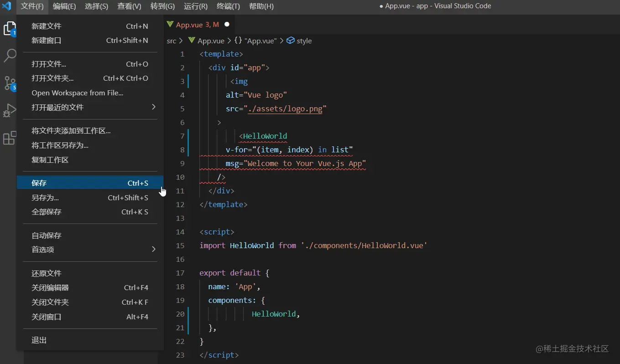Image resolution: width=620 pixels, height=364 pixels.
Task: Open the 编辑(E) menu
Action: (x=64, y=6)
